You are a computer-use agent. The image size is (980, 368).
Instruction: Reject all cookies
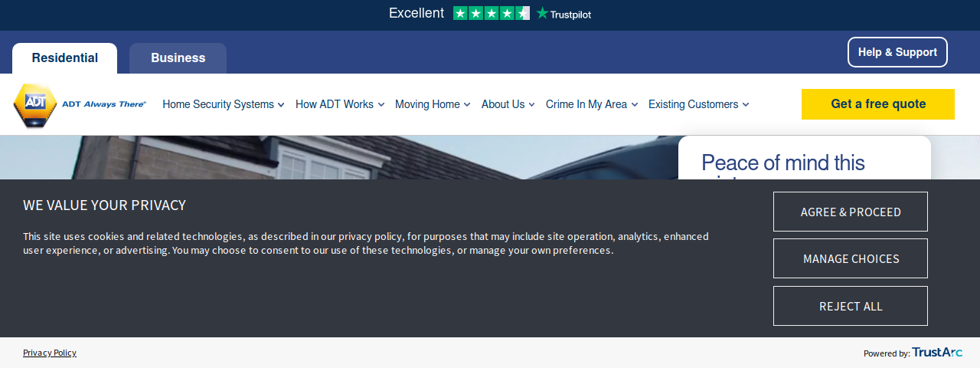pyautogui.click(x=851, y=306)
